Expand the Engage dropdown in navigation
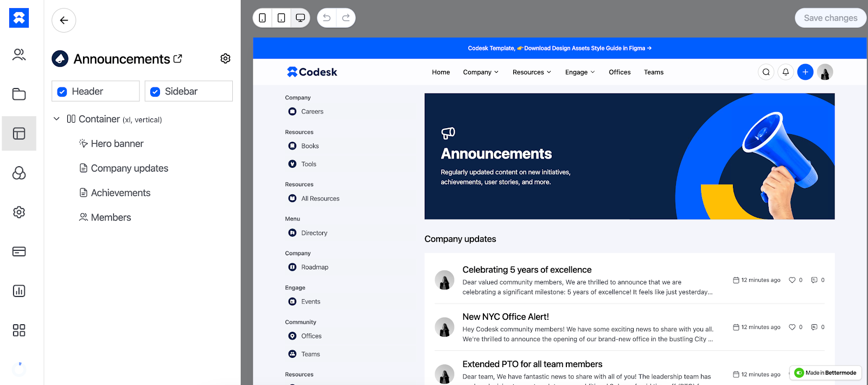This screenshot has height=385, width=868. click(580, 72)
